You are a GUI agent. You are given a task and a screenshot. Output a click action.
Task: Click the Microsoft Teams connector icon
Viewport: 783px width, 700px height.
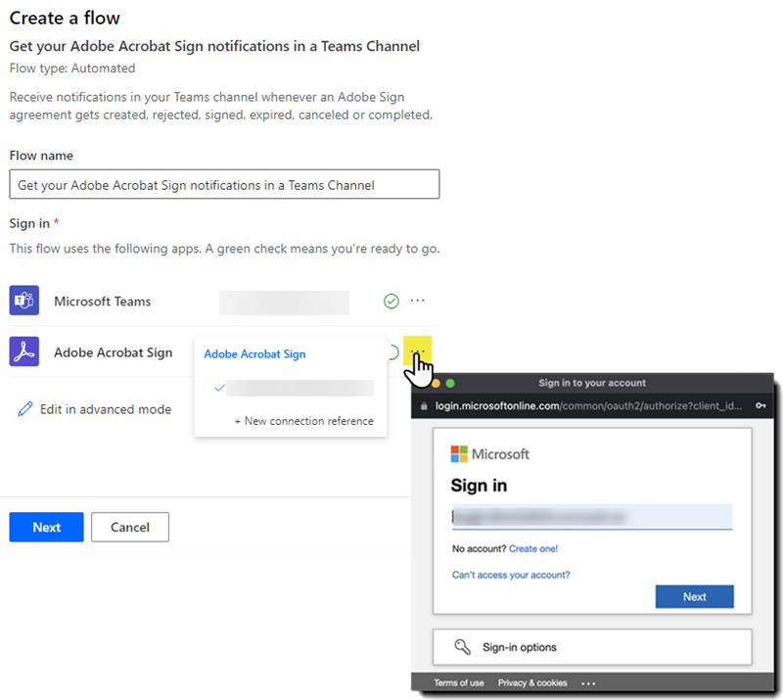point(23,301)
